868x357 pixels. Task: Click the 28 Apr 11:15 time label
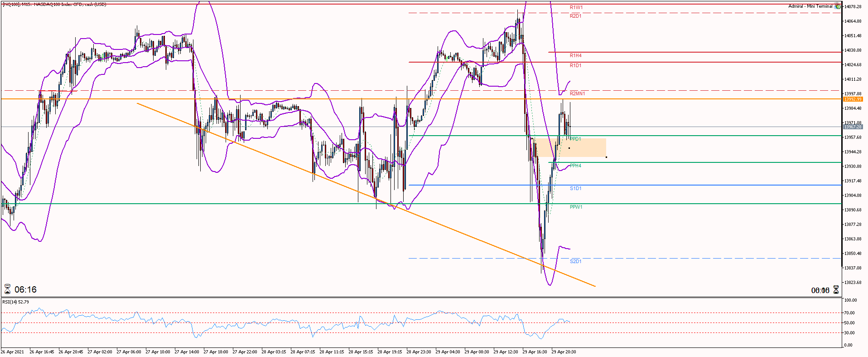click(332, 352)
